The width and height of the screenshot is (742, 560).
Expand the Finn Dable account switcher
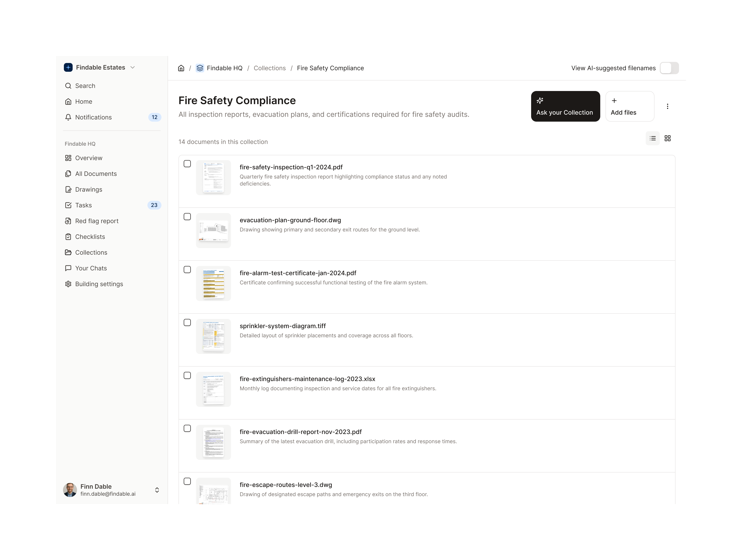[157, 490]
